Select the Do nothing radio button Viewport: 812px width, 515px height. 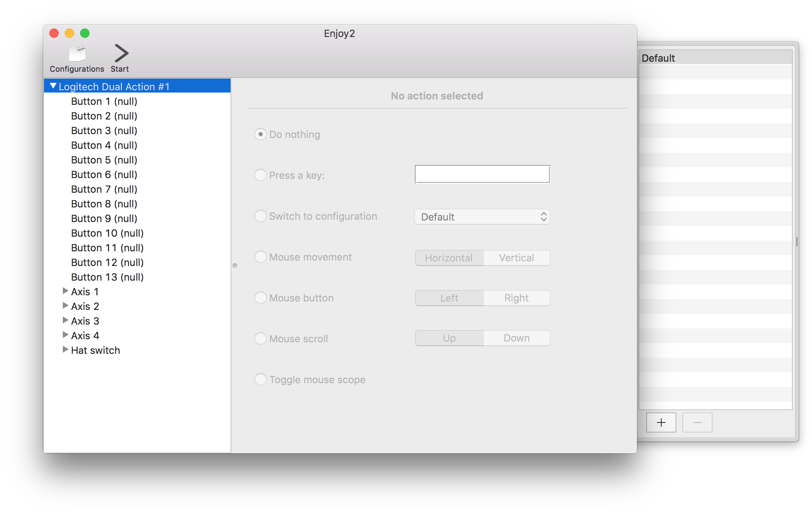point(261,134)
